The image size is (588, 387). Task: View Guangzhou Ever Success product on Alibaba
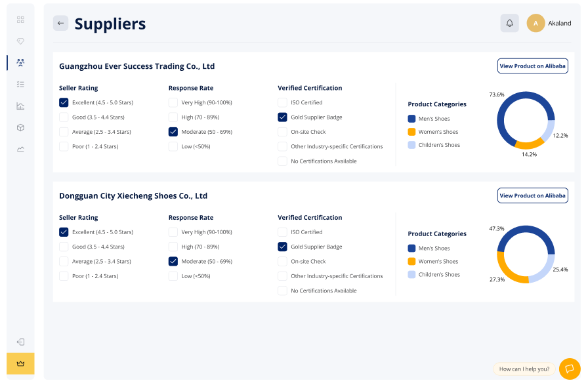[x=532, y=66]
